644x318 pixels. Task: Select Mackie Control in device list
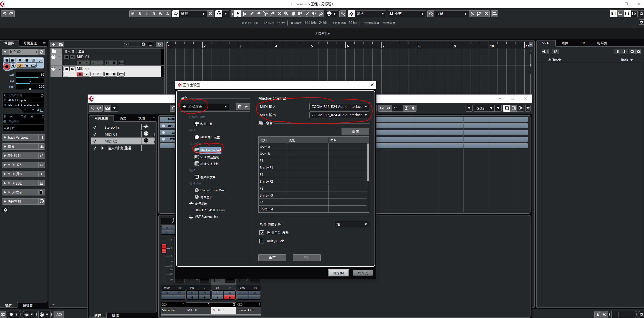(x=210, y=150)
